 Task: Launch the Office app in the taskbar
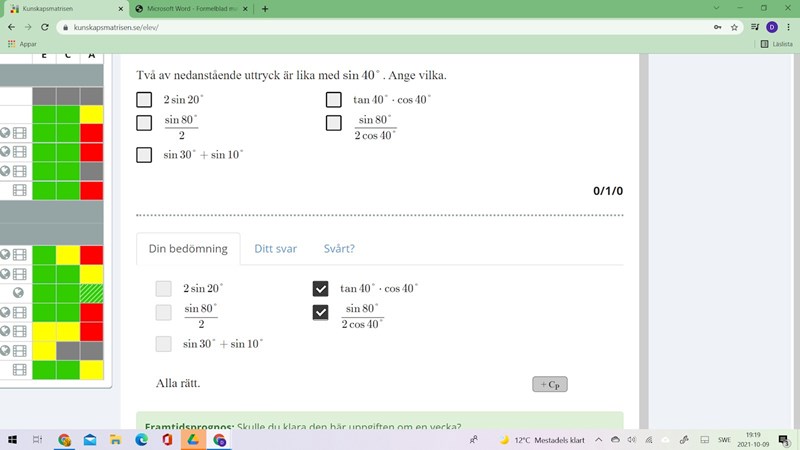(x=167, y=439)
